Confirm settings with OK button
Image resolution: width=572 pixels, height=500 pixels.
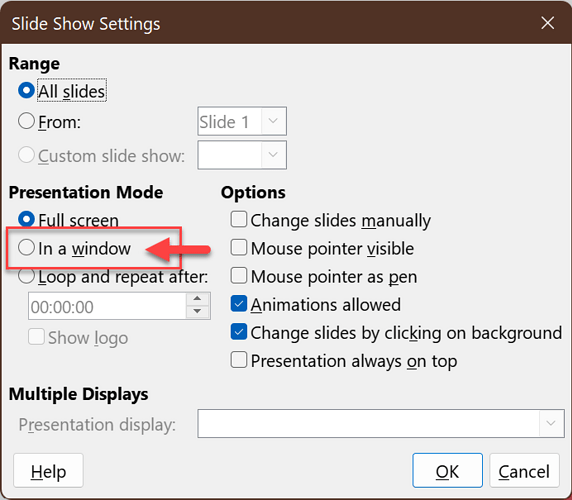point(447,471)
